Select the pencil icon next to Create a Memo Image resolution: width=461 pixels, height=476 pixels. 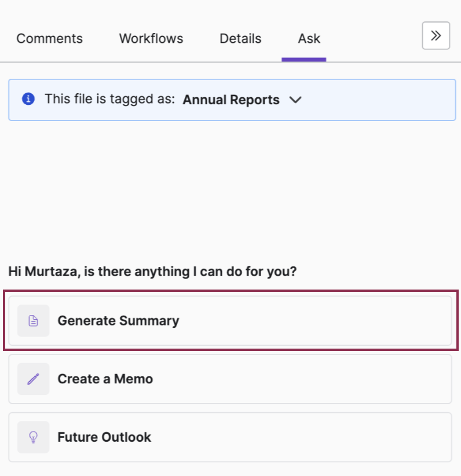(x=33, y=379)
